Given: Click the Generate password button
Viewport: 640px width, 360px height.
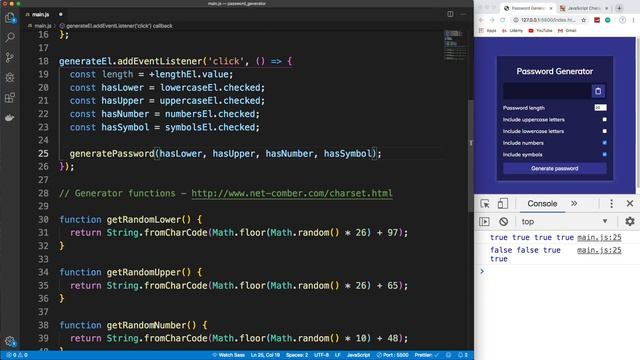Looking at the screenshot, I should point(555,168).
